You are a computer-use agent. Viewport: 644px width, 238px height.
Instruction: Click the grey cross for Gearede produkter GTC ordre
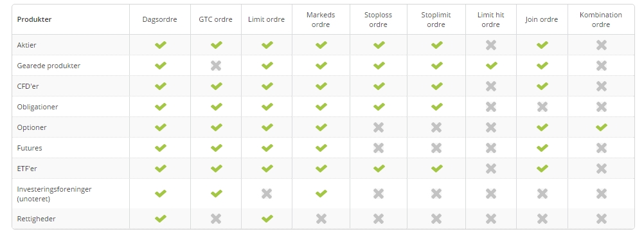point(215,66)
